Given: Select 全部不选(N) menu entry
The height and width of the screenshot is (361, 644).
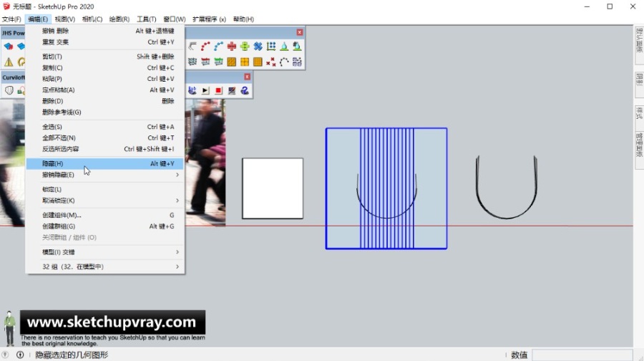Looking at the screenshot, I should (104, 138).
